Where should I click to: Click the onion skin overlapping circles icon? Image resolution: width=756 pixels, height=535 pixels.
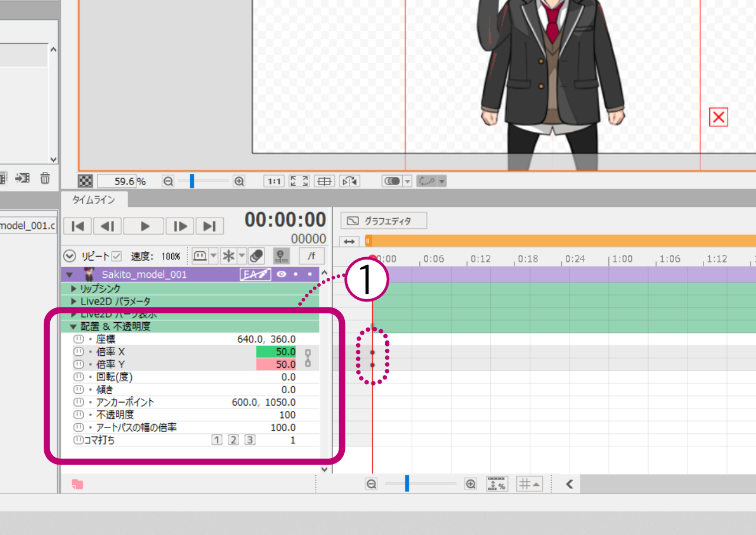click(256, 256)
